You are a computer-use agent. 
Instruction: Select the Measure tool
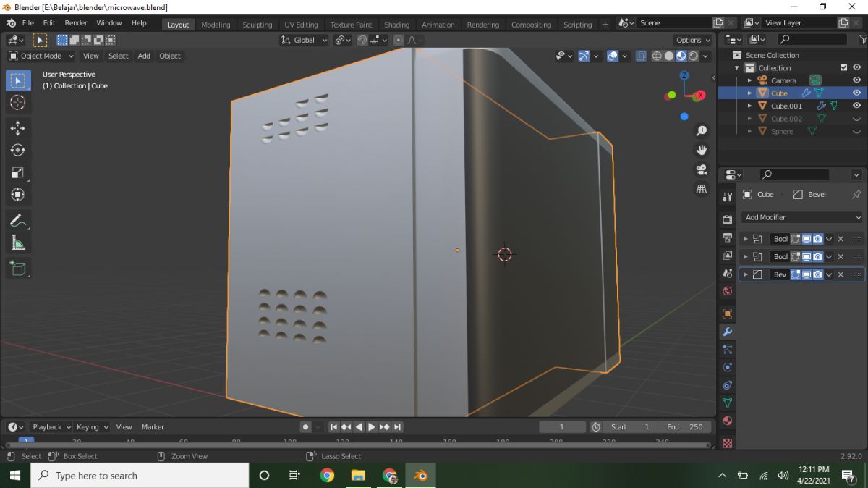pos(18,243)
